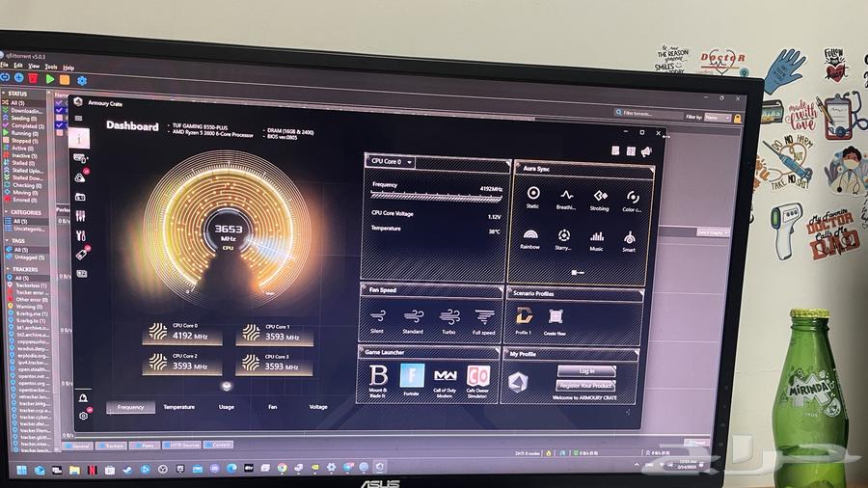Open the Aura Sync sidebar icon
This screenshot has width=868, height=488.
[80, 177]
